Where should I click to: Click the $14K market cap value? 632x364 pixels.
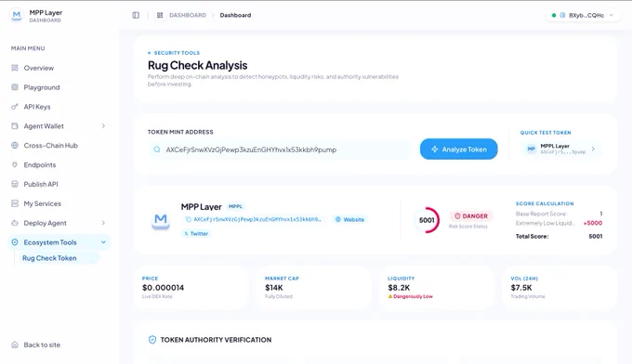[x=274, y=288]
